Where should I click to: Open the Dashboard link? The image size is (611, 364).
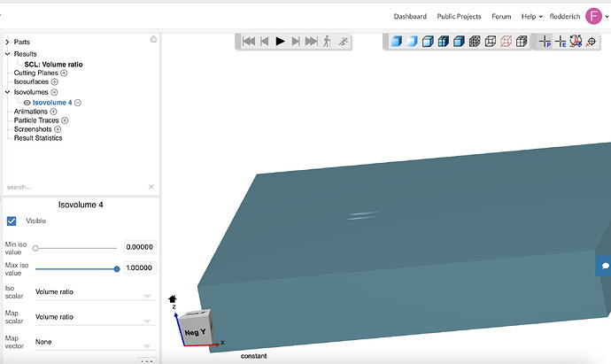coord(410,16)
